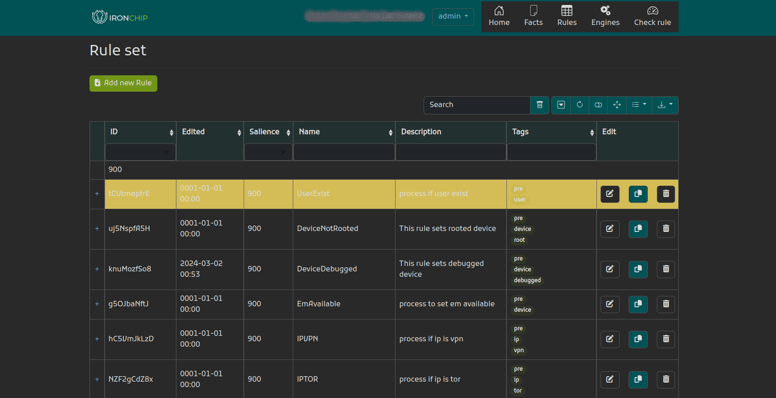Open the Engines section
Image resolution: width=776 pixels, height=398 pixels.
[605, 16]
